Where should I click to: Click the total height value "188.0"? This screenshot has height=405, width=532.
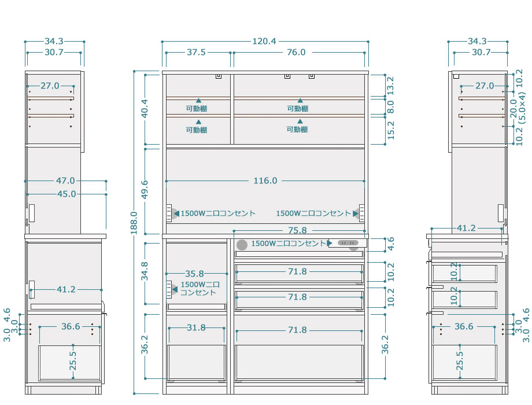pyautogui.click(x=134, y=223)
